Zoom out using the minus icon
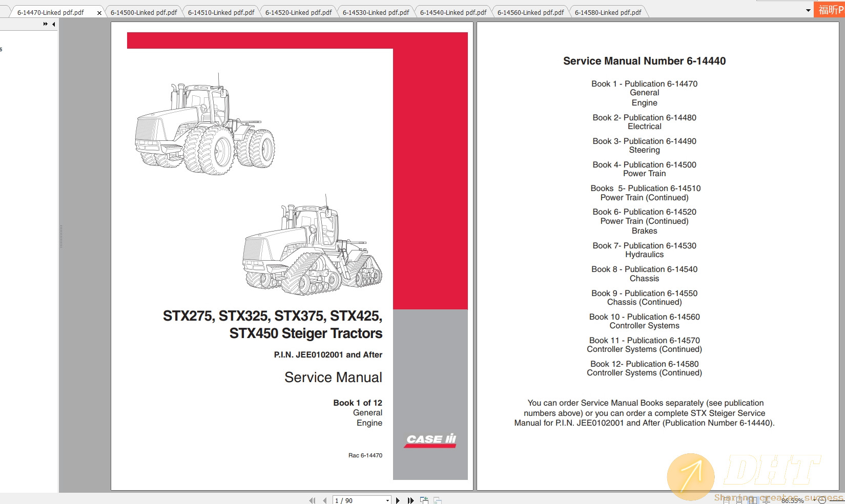 (823, 500)
